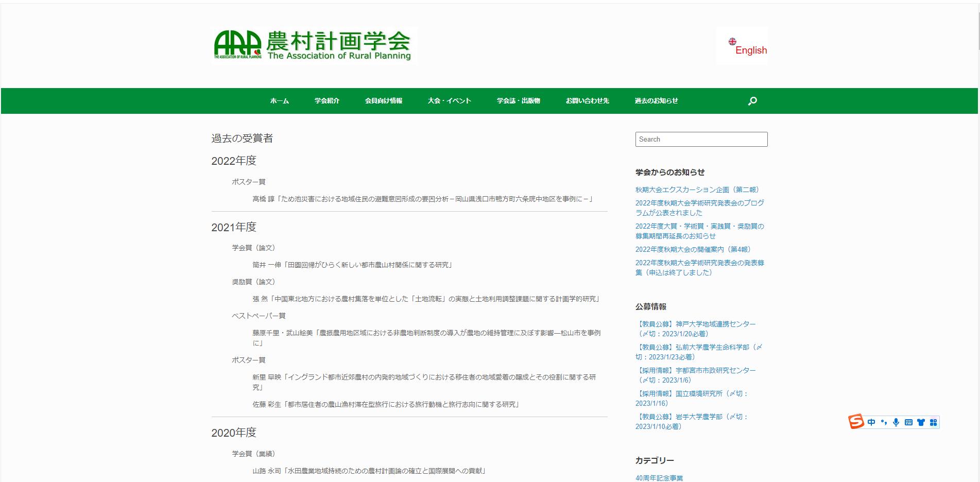980x482 pixels.
Task: Go to ホーム menu item
Action: (x=280, y=101)
